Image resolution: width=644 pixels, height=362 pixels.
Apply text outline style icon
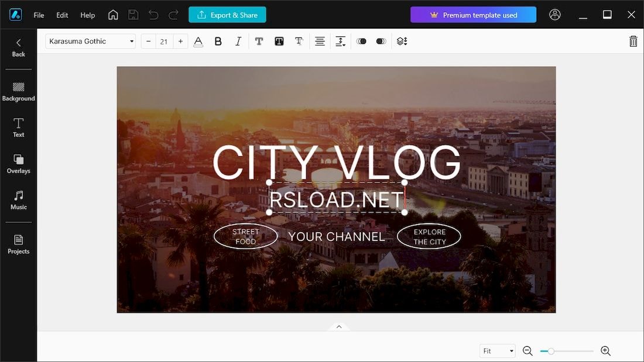point(259,41)
